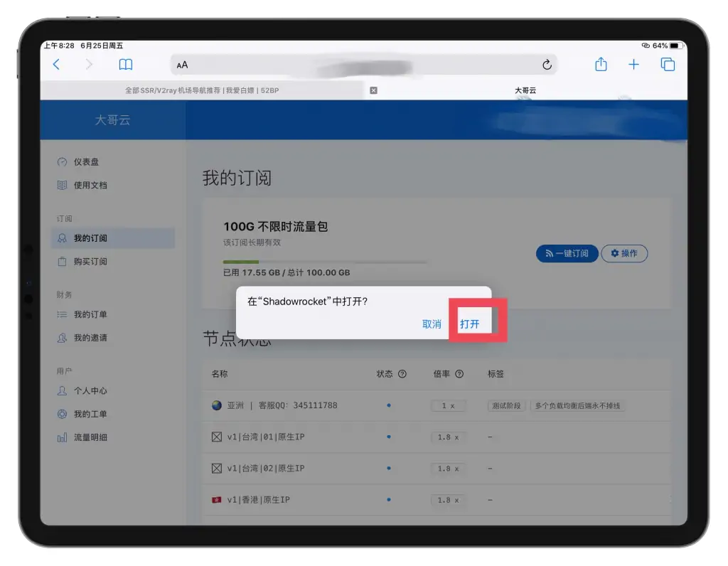Open the bookmarks book icon
728x566 pixels.
(126, 65)
